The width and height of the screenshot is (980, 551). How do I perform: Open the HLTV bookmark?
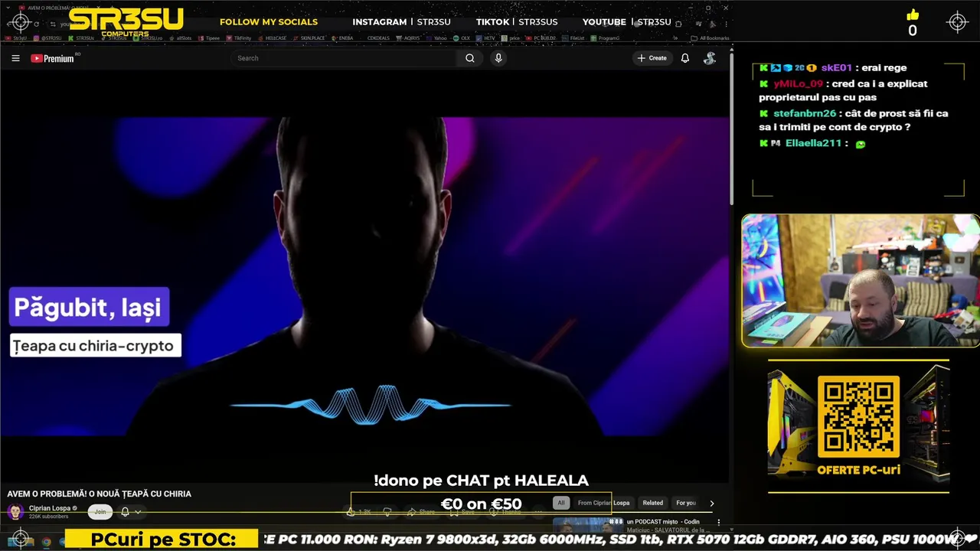[x=485, y=37]
